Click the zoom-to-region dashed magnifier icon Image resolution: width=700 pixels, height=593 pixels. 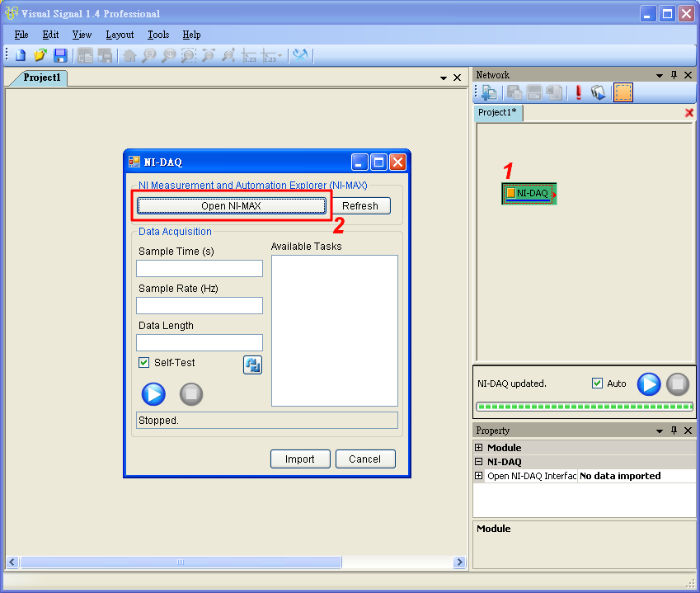188,56
